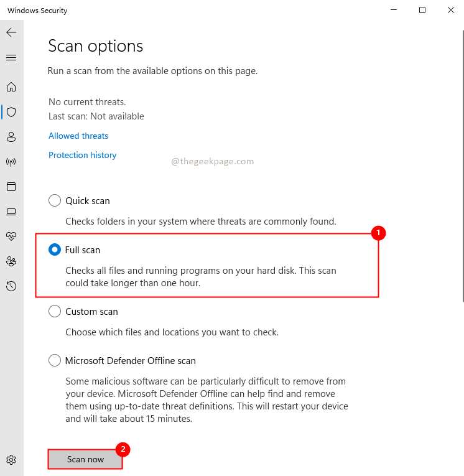Image resolution: width=464 pixels, height=476 pixels.
Task: Select the Full scan radio button
Action: (55, 250)
